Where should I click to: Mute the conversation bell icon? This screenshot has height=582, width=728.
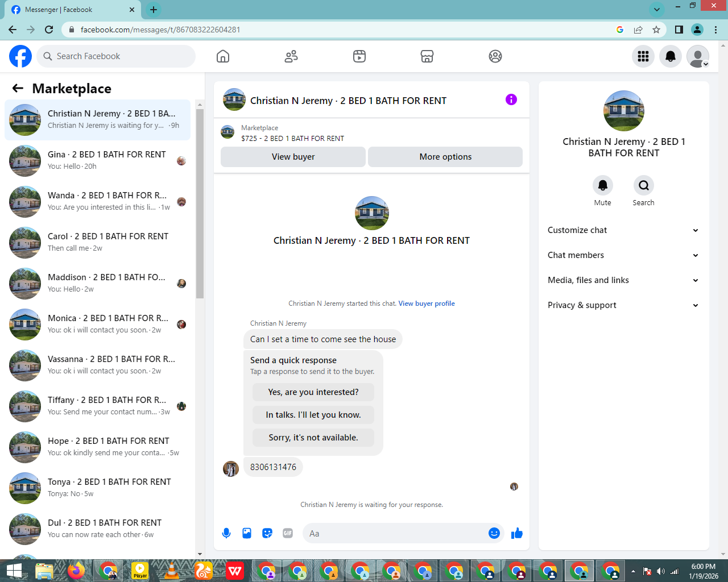click(603, 185)
